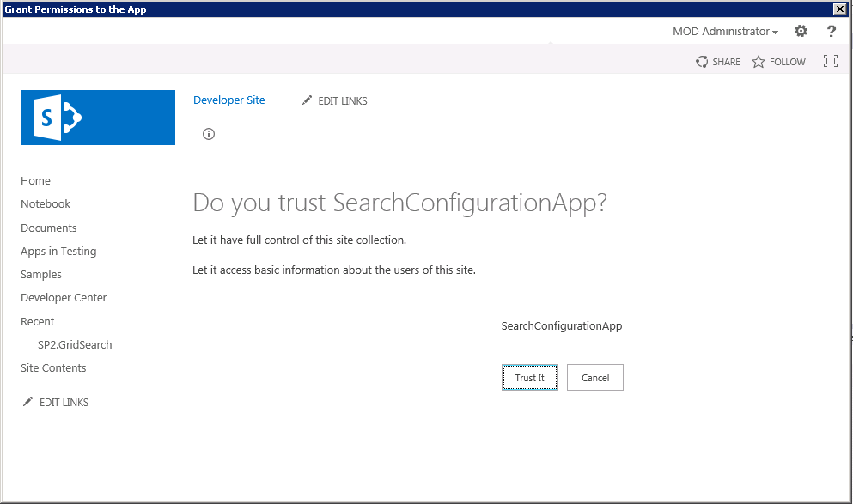Screen dimensions: 853x504
Task: Open Site Contents link
Action: [53, 368]
